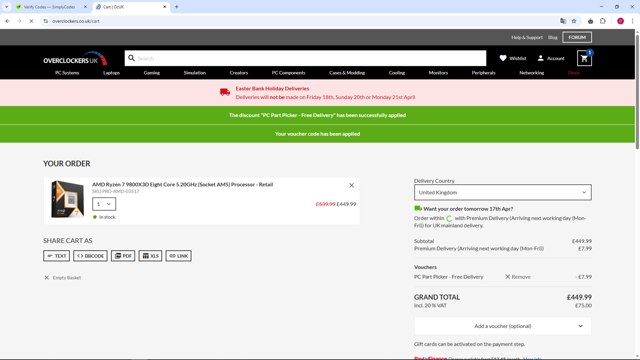Open Creators menu
640x360 pixels.
tap(239, 73)
